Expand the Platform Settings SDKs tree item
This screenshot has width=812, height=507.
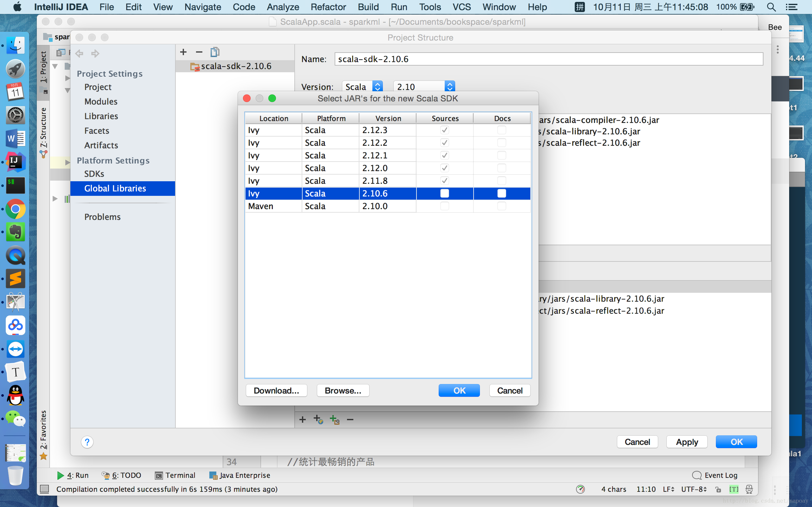(94, 173)
